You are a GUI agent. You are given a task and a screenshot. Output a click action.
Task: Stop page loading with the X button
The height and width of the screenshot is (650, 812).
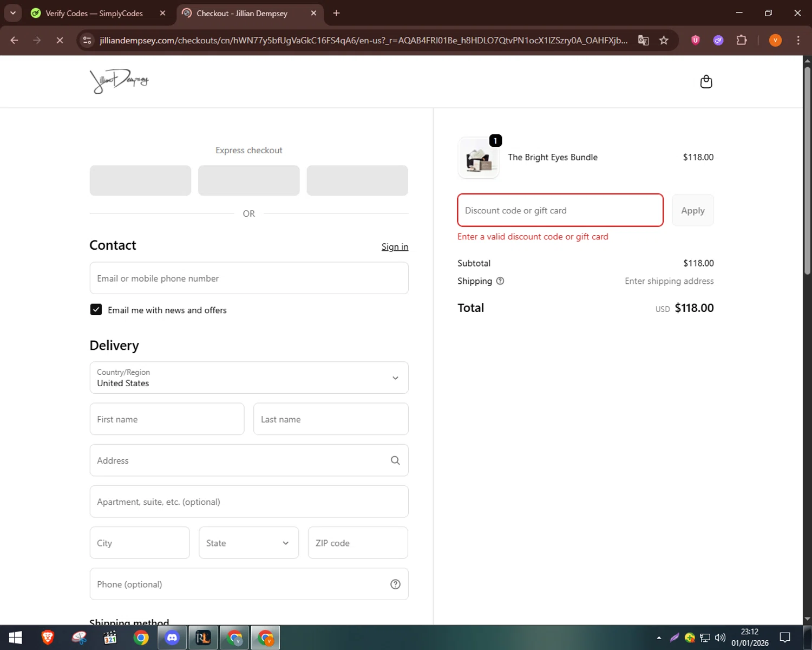click(x=60, y=40)
